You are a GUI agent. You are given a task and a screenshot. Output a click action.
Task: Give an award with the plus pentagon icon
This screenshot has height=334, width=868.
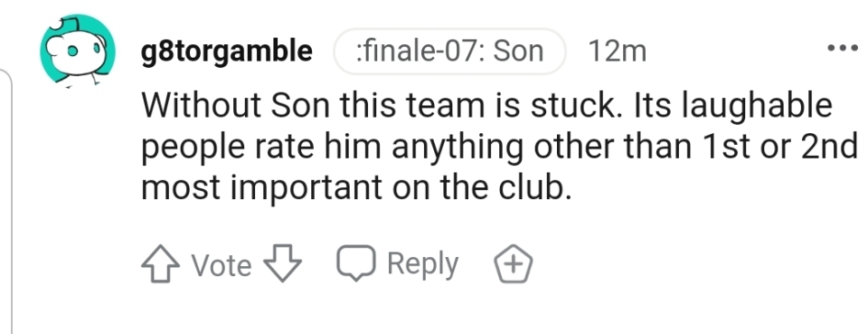(x=513, y=263)
